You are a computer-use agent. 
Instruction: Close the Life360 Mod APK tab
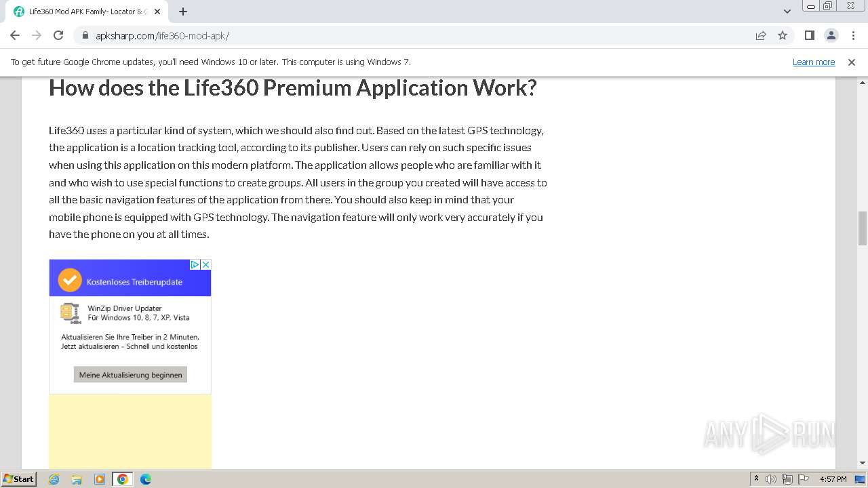click(158, 12)
